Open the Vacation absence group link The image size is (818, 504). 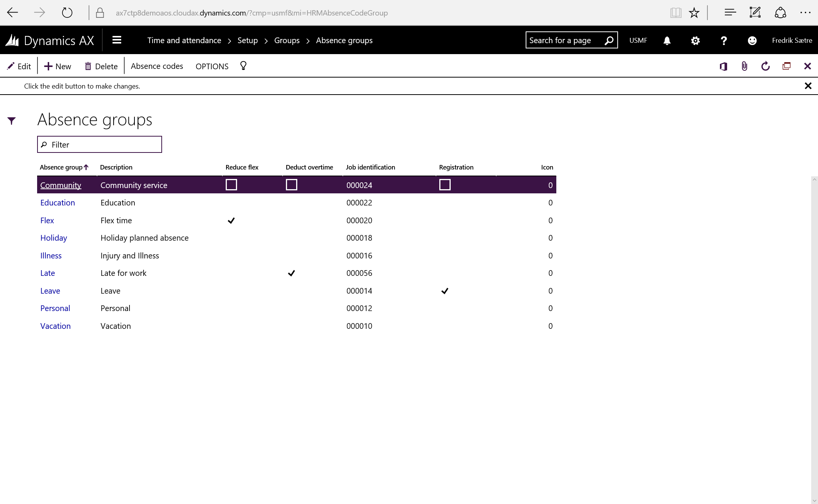point(56,326)
